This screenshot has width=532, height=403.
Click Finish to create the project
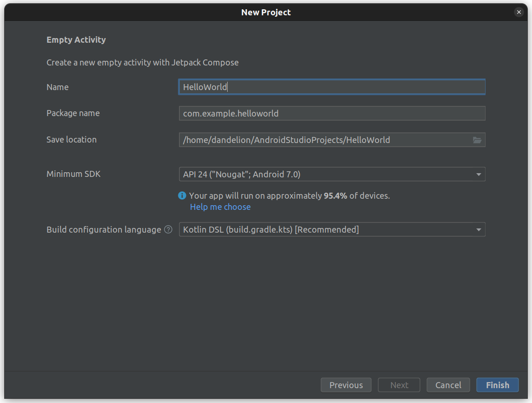click(x=498, y=385)
